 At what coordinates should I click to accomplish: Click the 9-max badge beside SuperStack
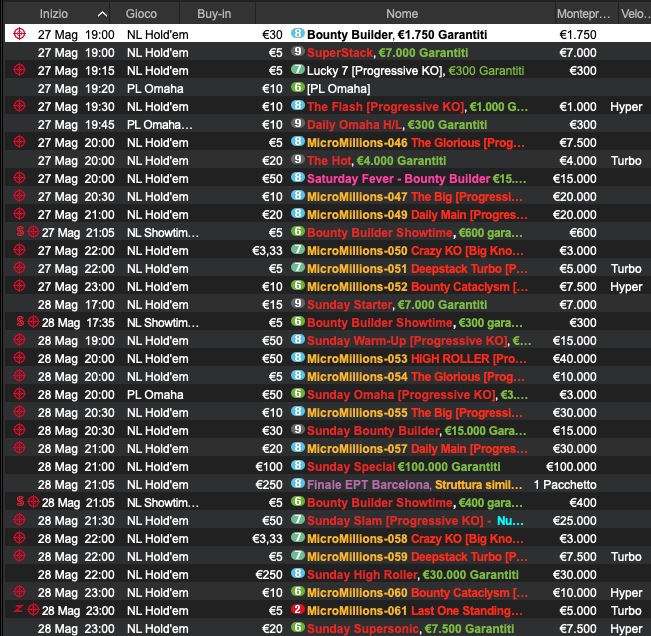point(297,51)
